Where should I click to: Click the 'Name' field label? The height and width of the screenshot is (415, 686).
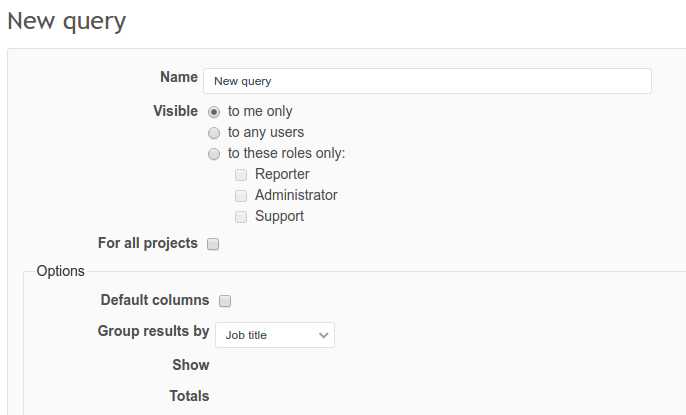click(179, 77)
